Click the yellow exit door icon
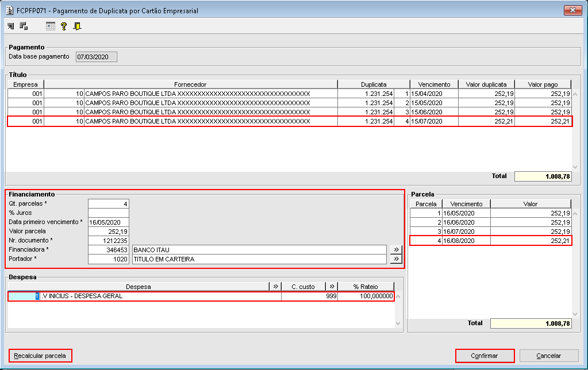The width and height of the screenshot is (588, 370). [x=77, y=26]
